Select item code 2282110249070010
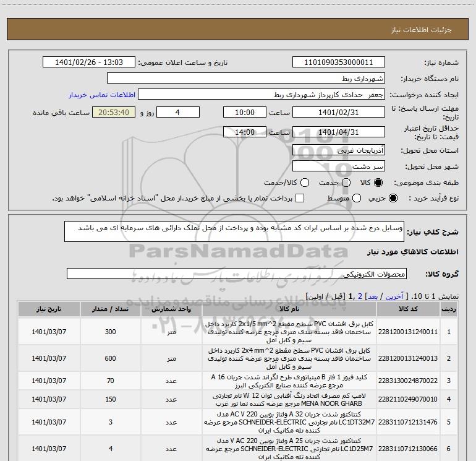 coord(408,399)
